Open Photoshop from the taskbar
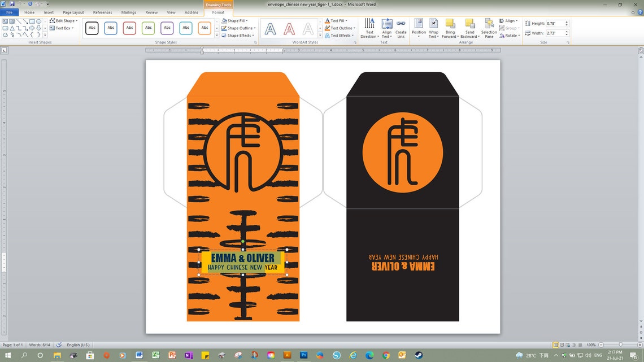The height and width of the screenshot is (362, 644). pyautogui.click(x=303, y=355)
